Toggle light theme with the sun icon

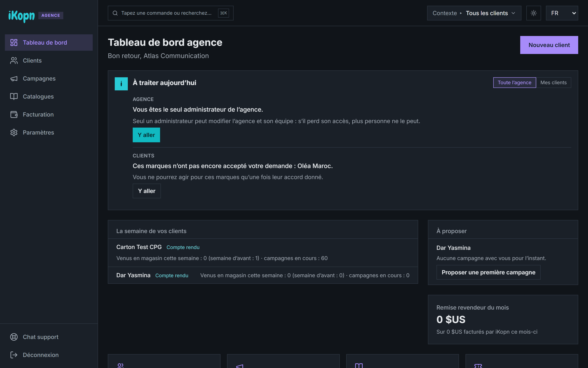click(533, 13)
